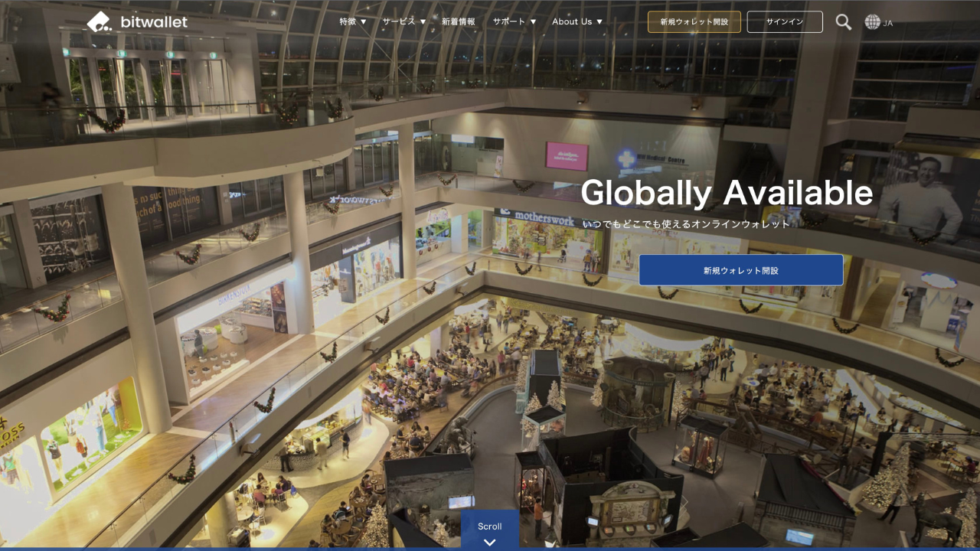Open the search magnifier icon
The height and width of the screenshot is (551, 980).
[x=843, y=22]
